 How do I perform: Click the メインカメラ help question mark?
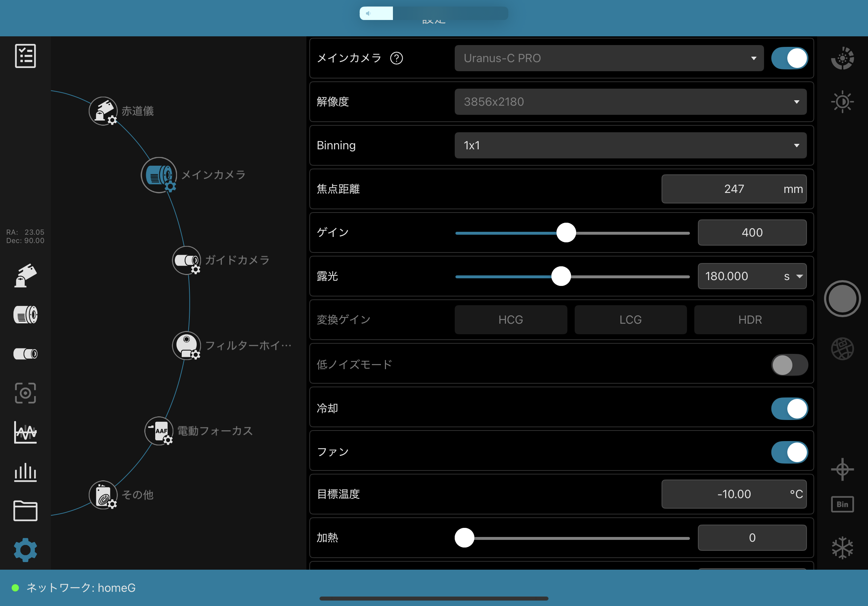point(397,58)
